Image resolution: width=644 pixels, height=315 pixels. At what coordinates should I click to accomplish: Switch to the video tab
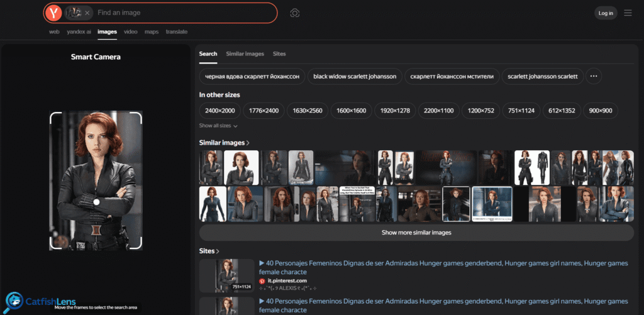pos(131,31)
